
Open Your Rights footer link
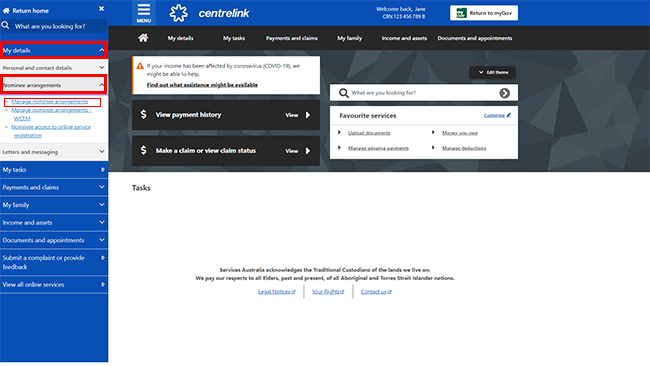(x=328, y=292)
